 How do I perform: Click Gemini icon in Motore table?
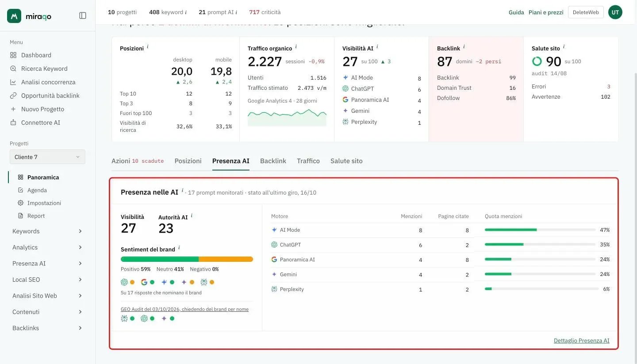[274, 275]
